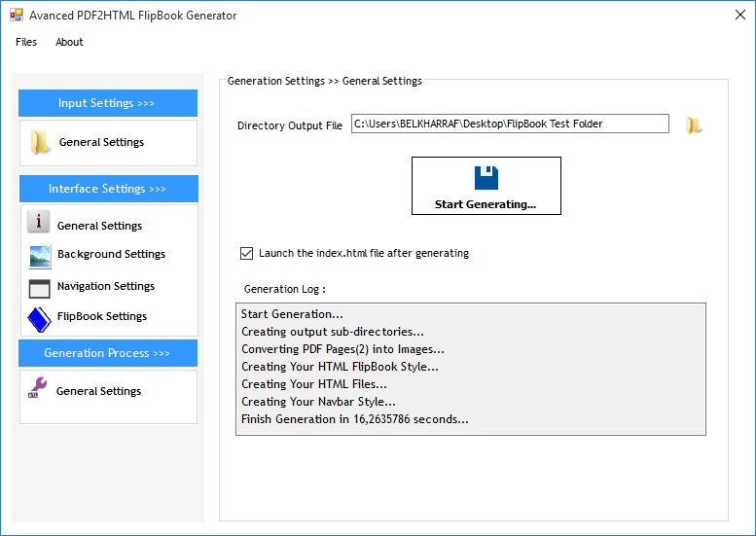Close the FlipBook Generator window
Image resolution: width=756 pixels, height=536 pixels.
[740, 15]
